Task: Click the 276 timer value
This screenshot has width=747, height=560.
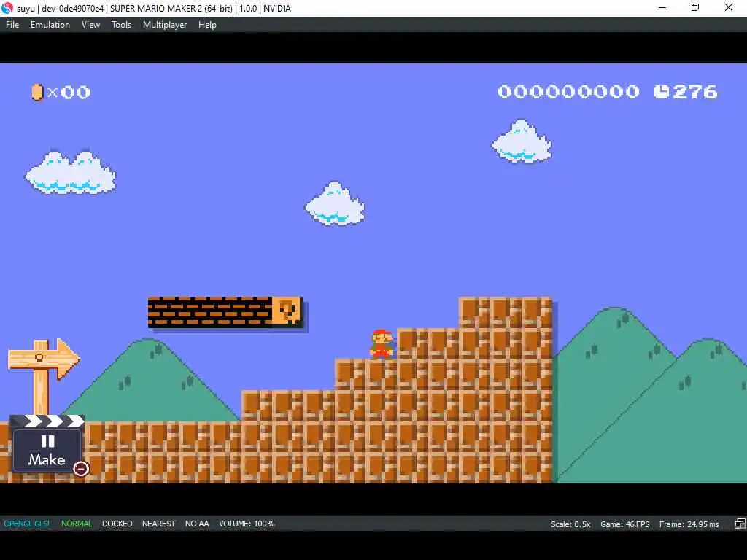Action: click(x=695, y=91)
